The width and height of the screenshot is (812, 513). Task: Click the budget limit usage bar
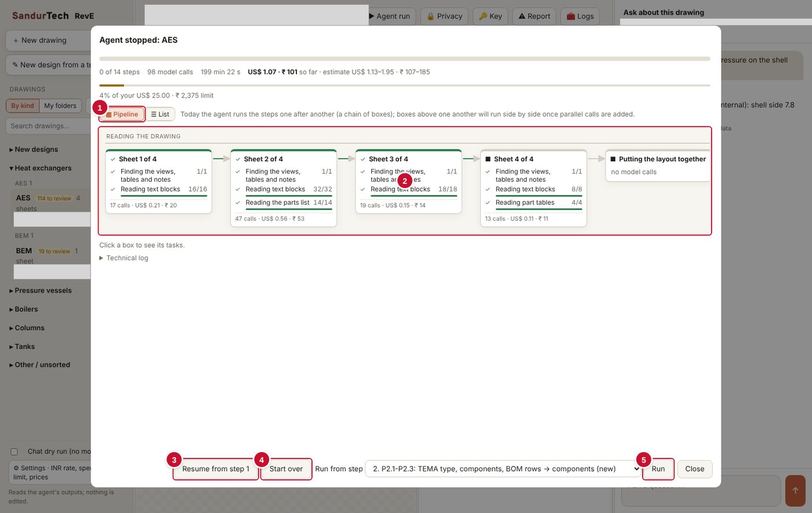point(405,85)
